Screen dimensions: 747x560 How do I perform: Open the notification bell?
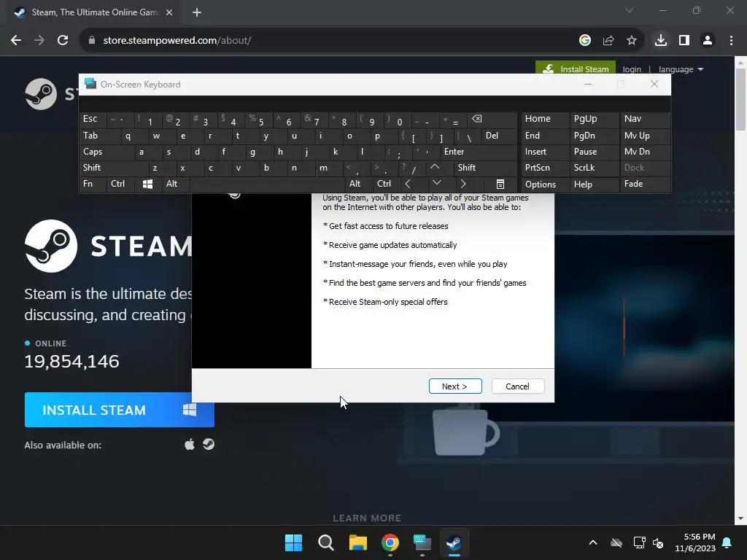point(727,542)
